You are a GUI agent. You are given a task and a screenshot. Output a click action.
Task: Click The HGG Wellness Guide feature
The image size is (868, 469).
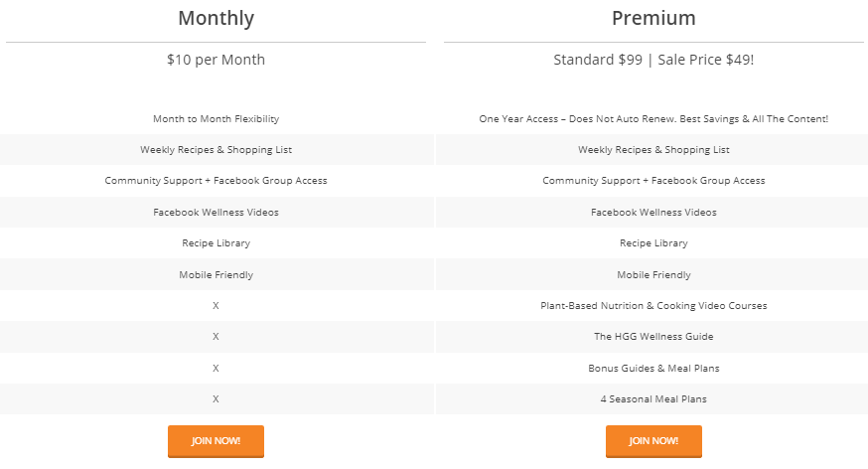(653, 337)
